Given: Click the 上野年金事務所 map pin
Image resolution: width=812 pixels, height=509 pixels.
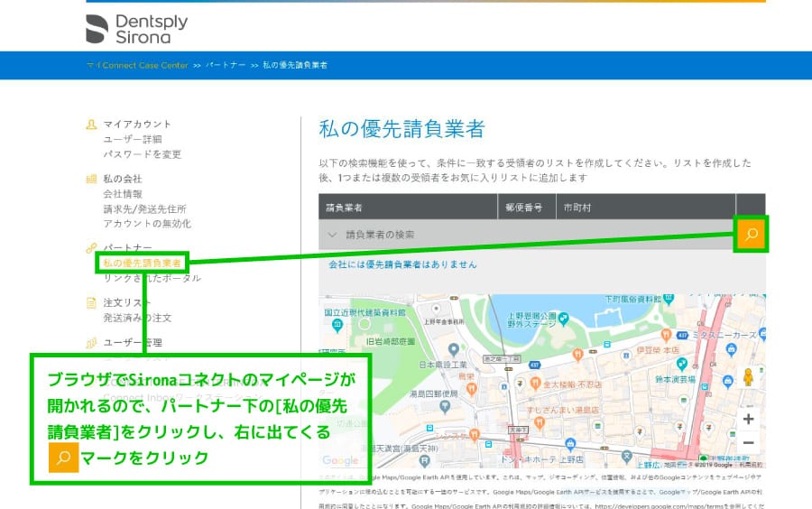Looking at the screenshot, I should click(436, 310).
